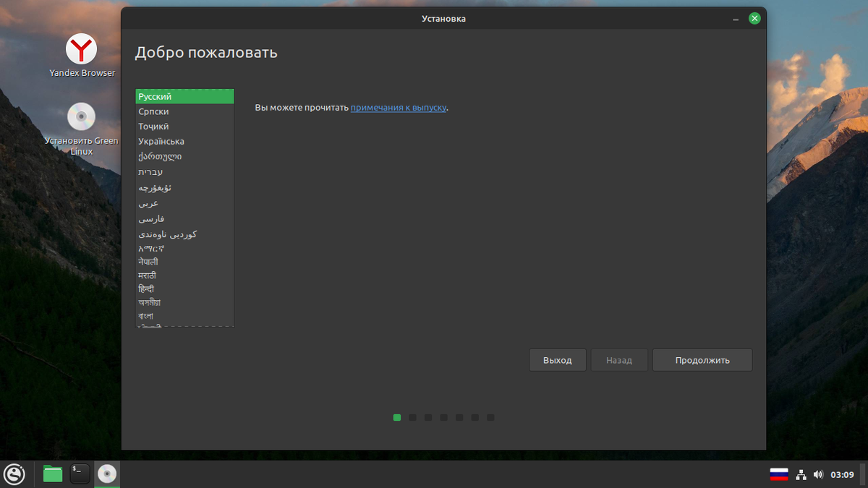Viewport: 868px width, 488px height.
Task: Click the show desktop strip at taskbar end
Action: [863, 474]
